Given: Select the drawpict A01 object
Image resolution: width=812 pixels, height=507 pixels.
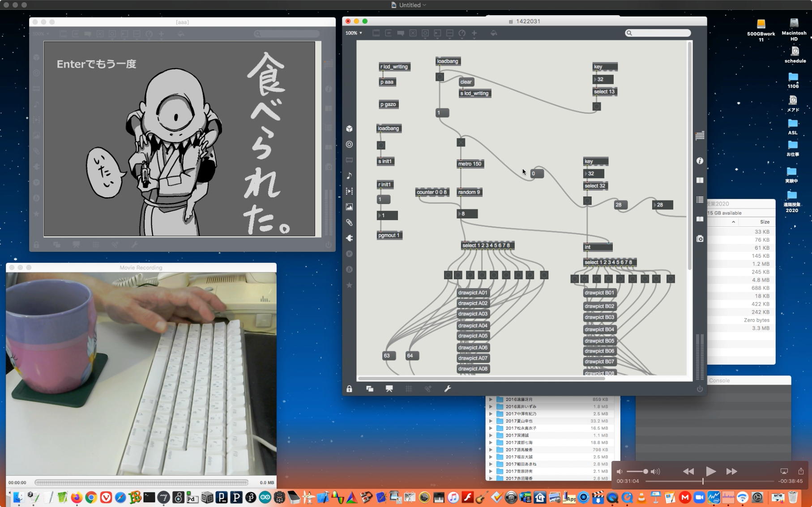Looking at the screenshot, I should (x=473, y=293).
